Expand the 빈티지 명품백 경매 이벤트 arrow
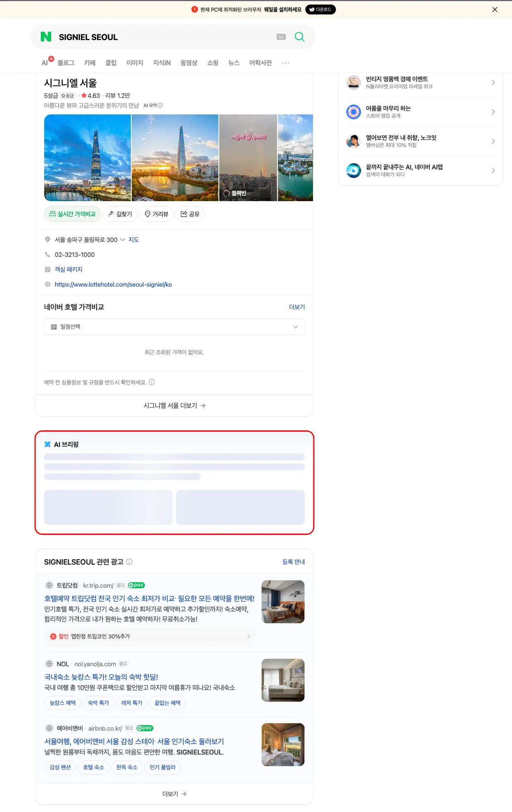Screen dimensions: 512x812 click(x=493, y=83)
